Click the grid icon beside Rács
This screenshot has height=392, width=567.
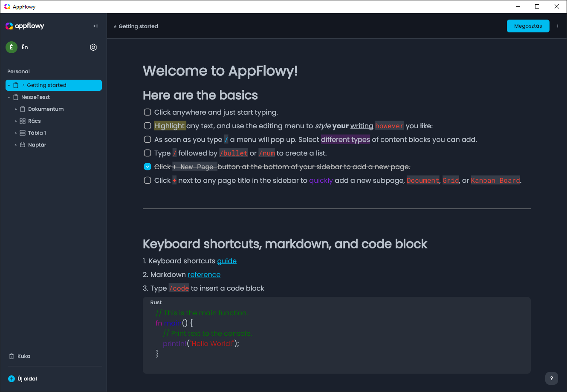23,121
